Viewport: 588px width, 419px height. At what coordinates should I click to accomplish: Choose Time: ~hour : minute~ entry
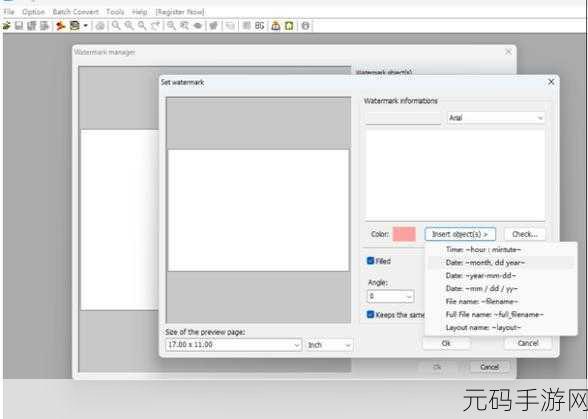pyautogui.click(x=501, y=249)
